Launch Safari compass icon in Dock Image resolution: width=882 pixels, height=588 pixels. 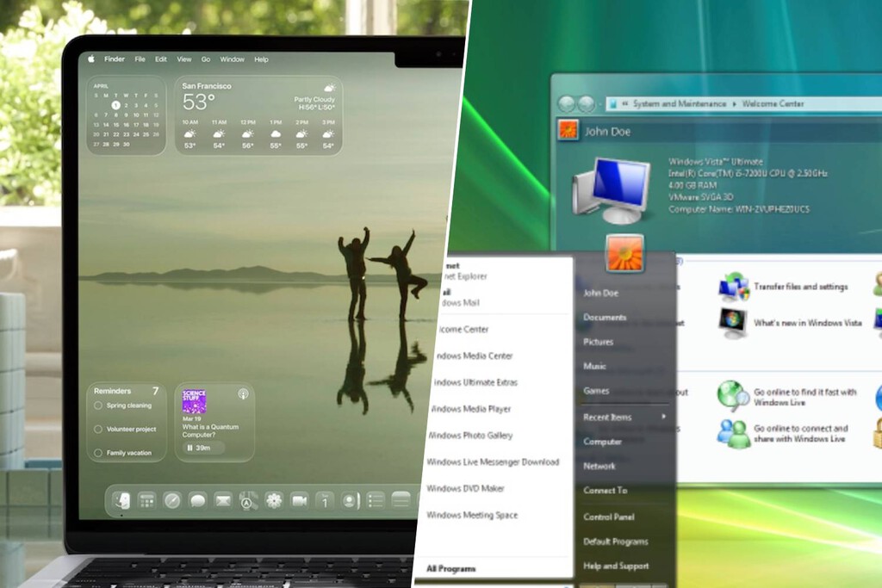pyautogui.click(x=171, y=500)
